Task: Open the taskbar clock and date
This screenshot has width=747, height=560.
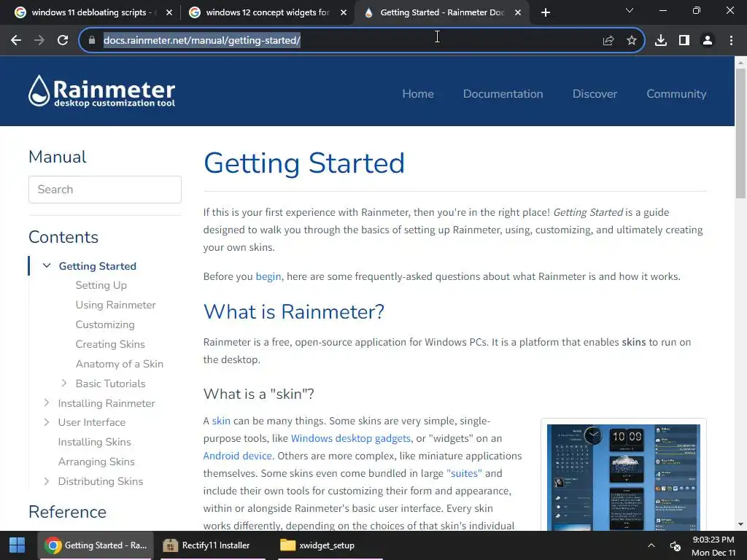Action: (713, 546)
